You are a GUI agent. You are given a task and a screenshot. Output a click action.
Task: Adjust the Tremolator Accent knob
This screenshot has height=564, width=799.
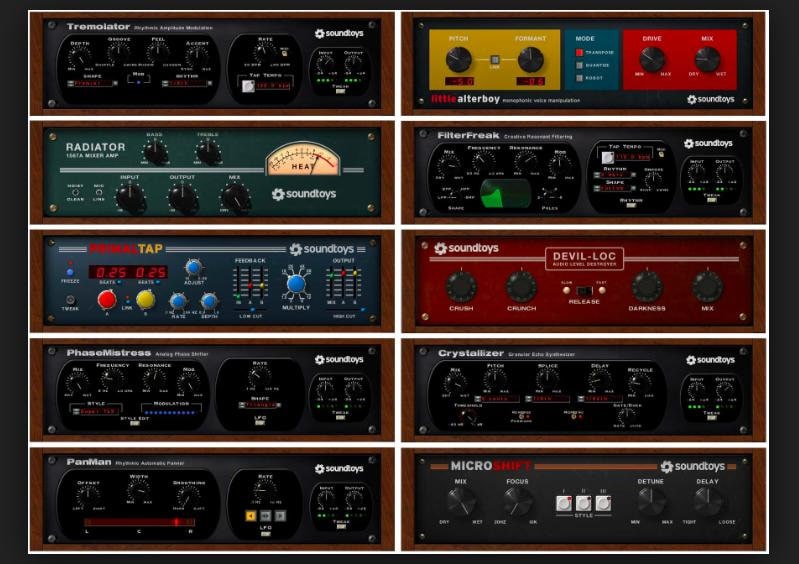pos(197,56)
